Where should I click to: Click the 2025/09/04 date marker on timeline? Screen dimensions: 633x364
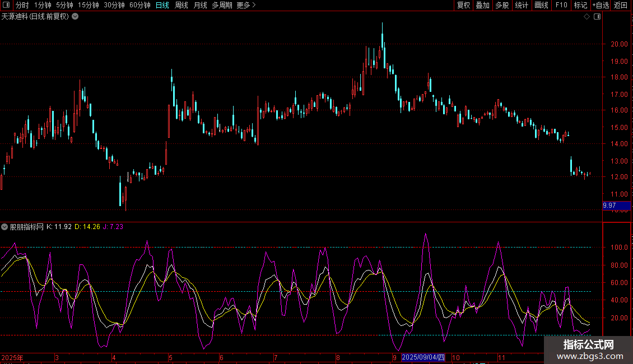point(423,357)
